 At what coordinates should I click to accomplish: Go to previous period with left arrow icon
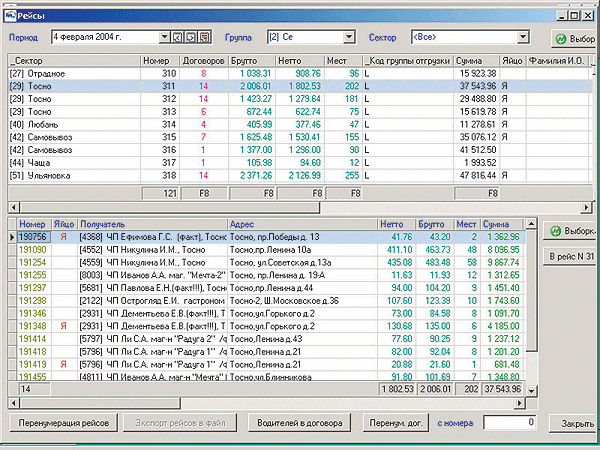[177, 37]
